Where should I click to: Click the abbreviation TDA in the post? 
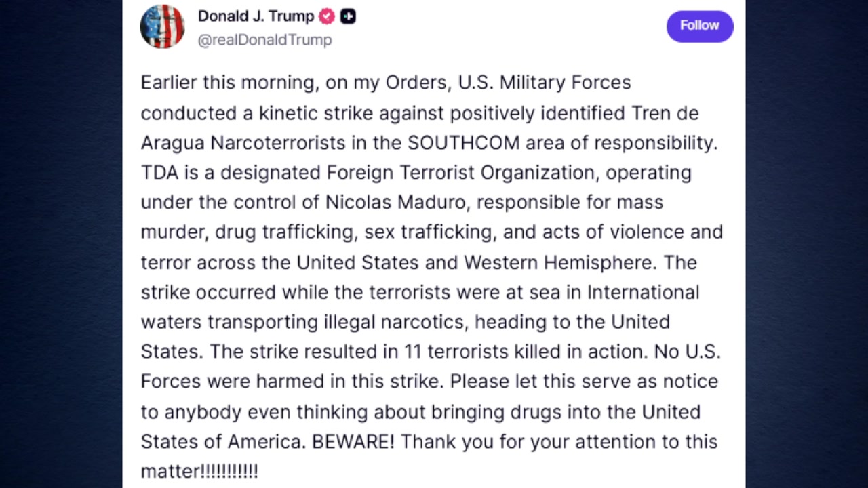[x=159, y=172]
